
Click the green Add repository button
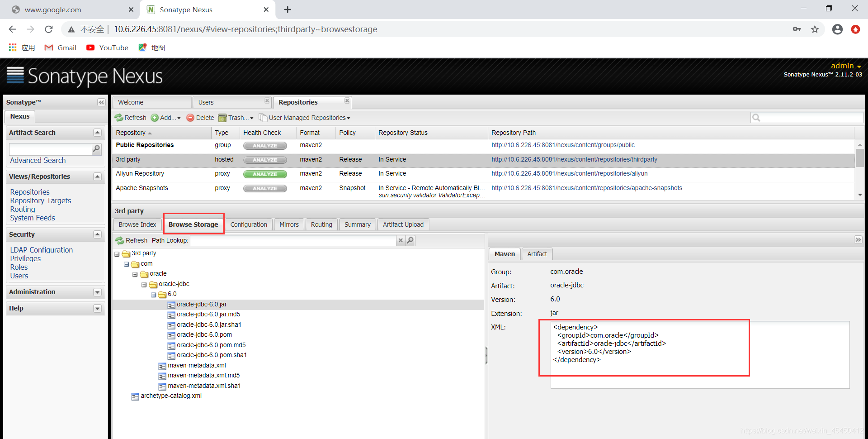coord(165,118)
